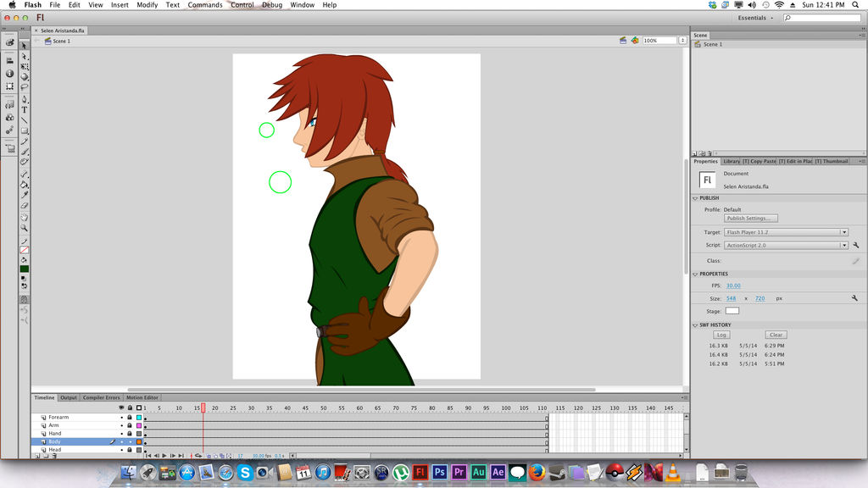Click New Layer icon below layers
This screenshot has width=868, height=488.
[37, 456]
